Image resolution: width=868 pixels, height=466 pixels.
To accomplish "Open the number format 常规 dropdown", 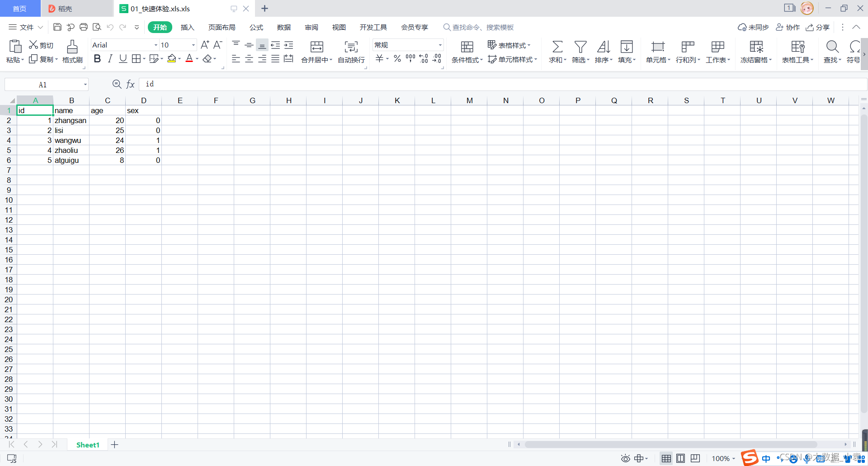I will pyautogui.click(x=440, y=45).
